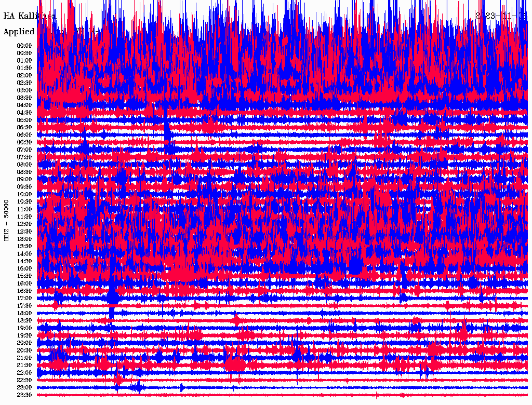Choose the 23:30 row label
This screenshot has width=532, height=405.
click(24, 395)
